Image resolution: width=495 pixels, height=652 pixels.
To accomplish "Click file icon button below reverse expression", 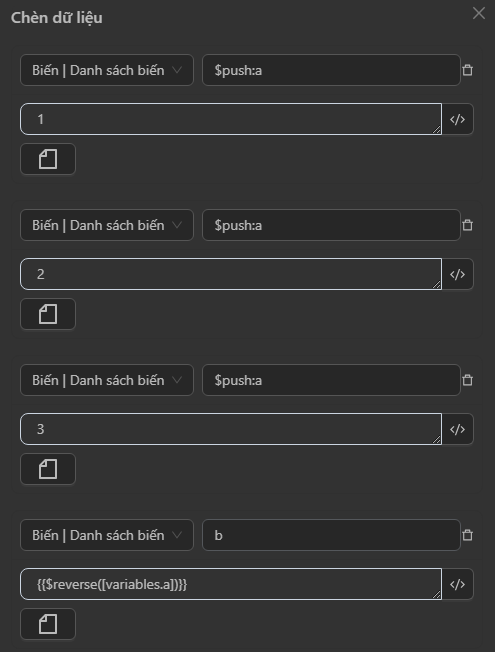I will [48, 624].
